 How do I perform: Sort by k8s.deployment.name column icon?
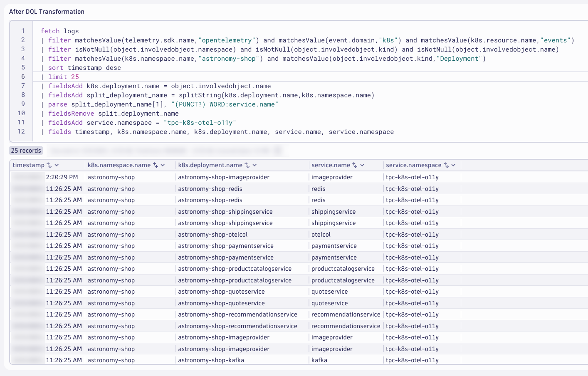pos(247,165)
